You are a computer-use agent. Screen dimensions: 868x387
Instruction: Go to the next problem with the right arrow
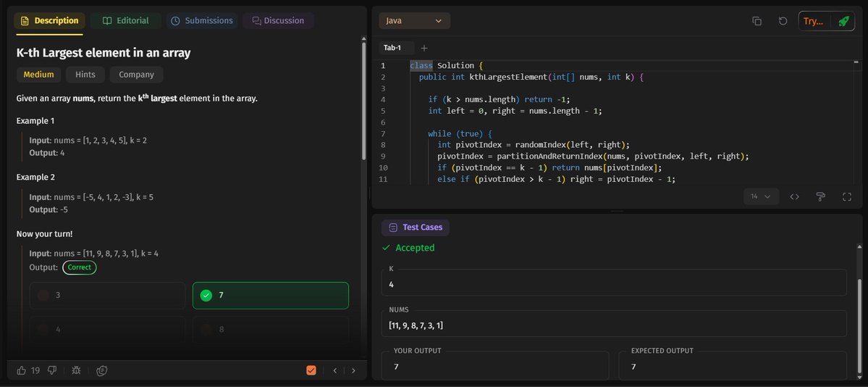pyautogui.click(x=353, y=370)
